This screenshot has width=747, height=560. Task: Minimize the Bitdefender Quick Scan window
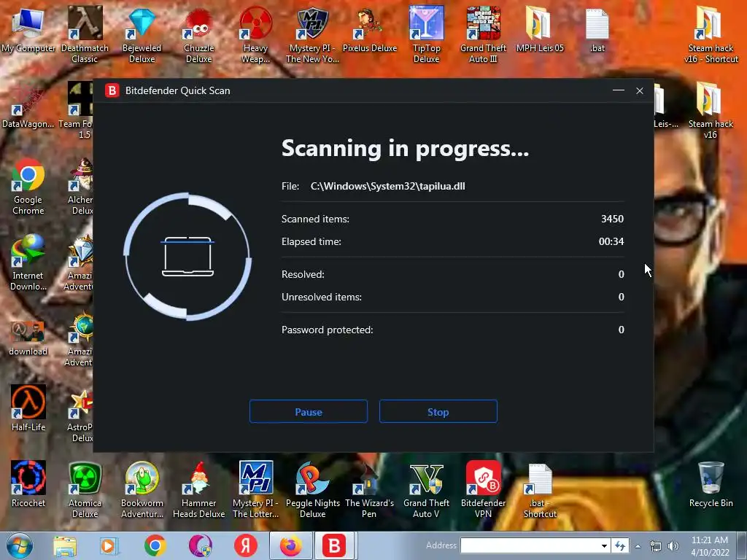tap(619, 90)
